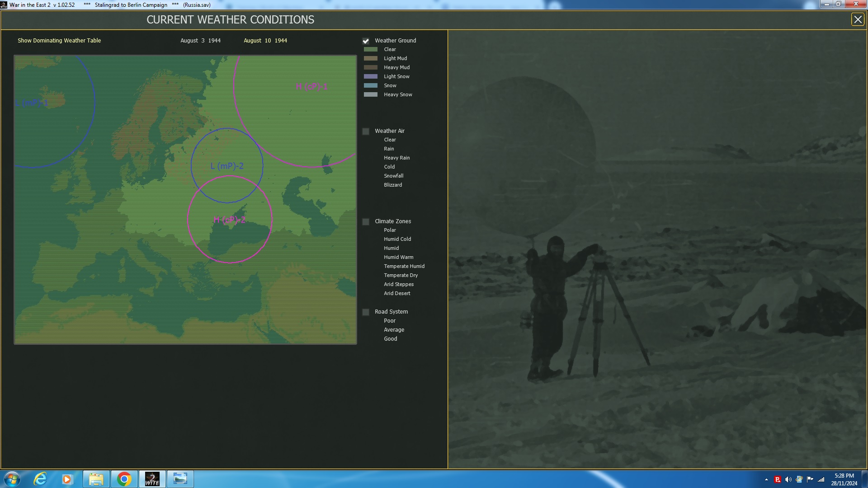Viewport: 868px width, 488px height.
Task: Switch to WITE game taskbar icon
Action: [x=152, y=479]
